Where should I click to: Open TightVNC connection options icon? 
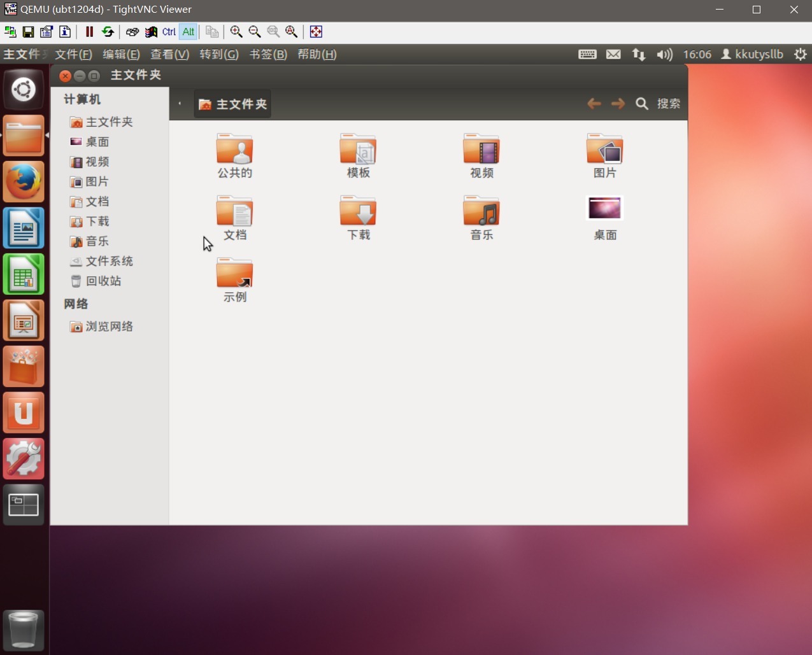coord(46,32)
